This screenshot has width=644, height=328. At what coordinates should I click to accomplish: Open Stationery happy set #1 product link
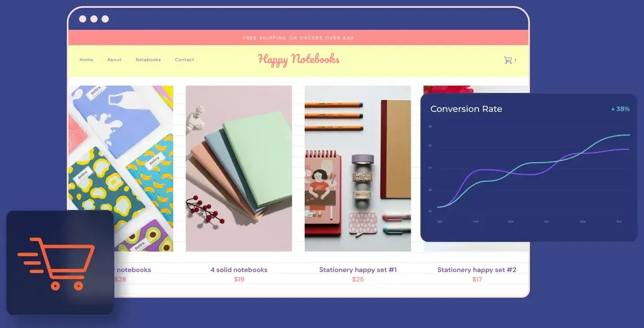point(358,269)
